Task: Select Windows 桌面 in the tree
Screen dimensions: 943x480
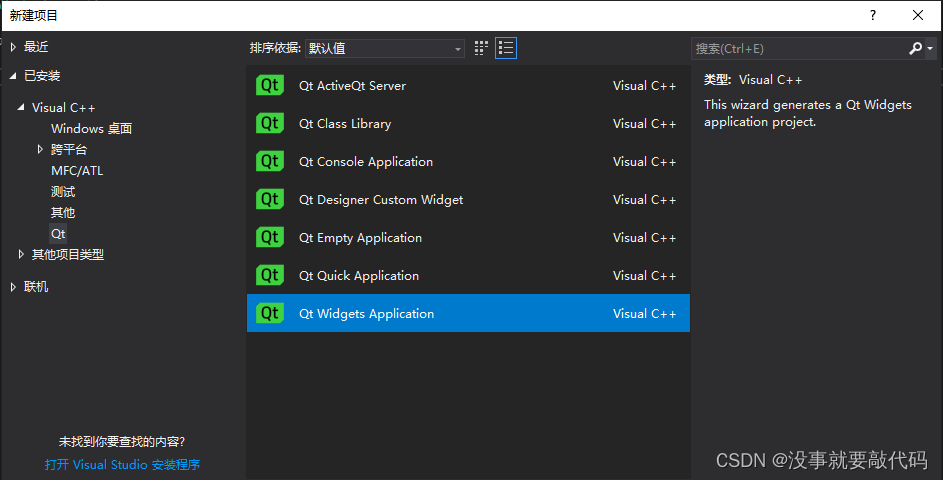Action: 91,129
